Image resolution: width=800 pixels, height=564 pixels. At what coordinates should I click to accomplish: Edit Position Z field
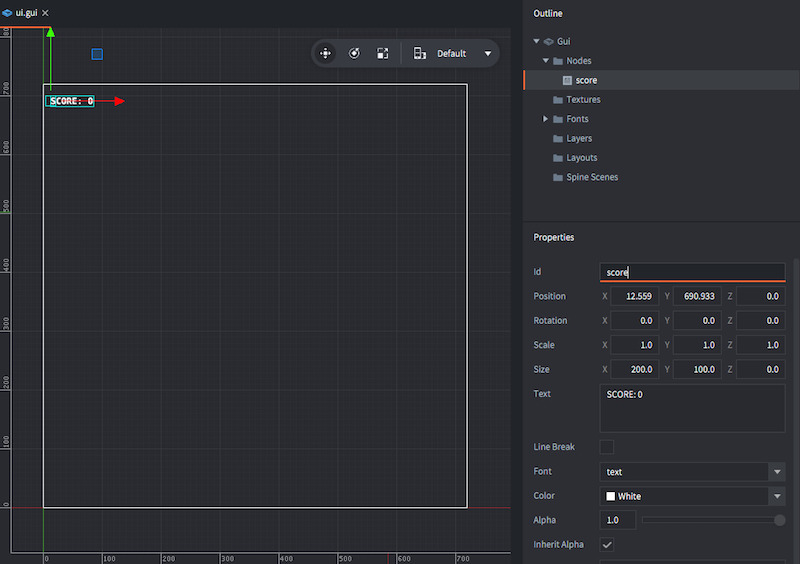760,296
